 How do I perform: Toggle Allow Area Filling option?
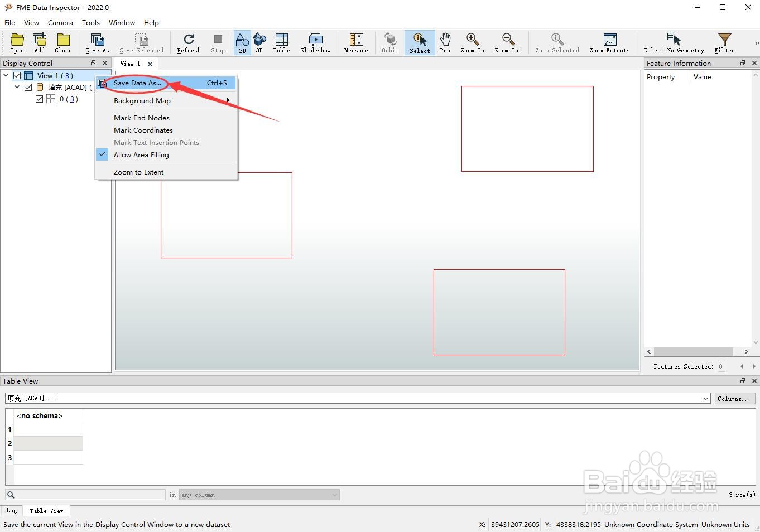[166, 154]
